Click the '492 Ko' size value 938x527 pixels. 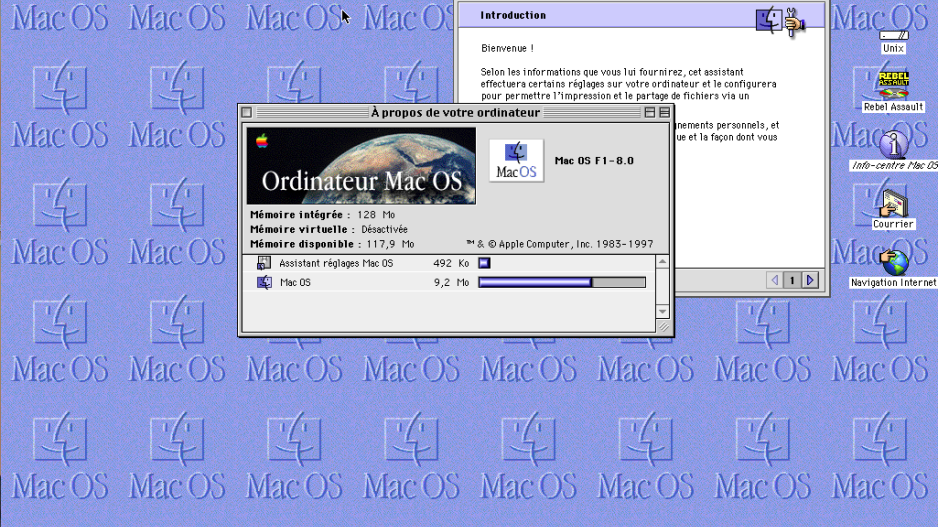click(x=451, y=263)
